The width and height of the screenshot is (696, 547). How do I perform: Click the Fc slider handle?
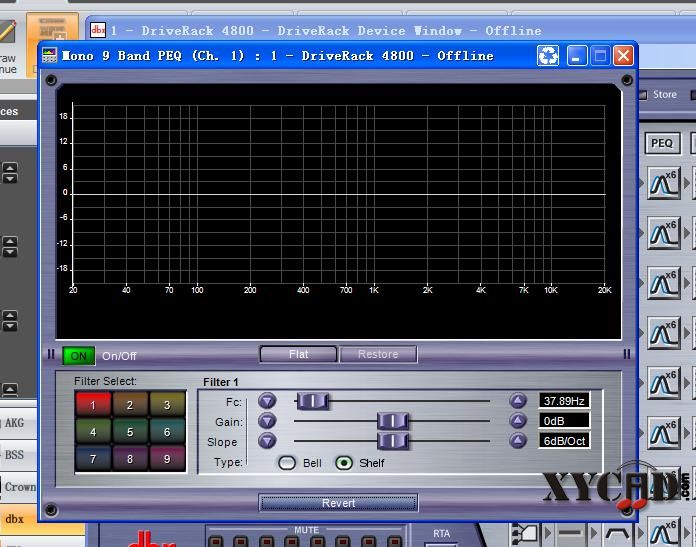tap(313, 401)
